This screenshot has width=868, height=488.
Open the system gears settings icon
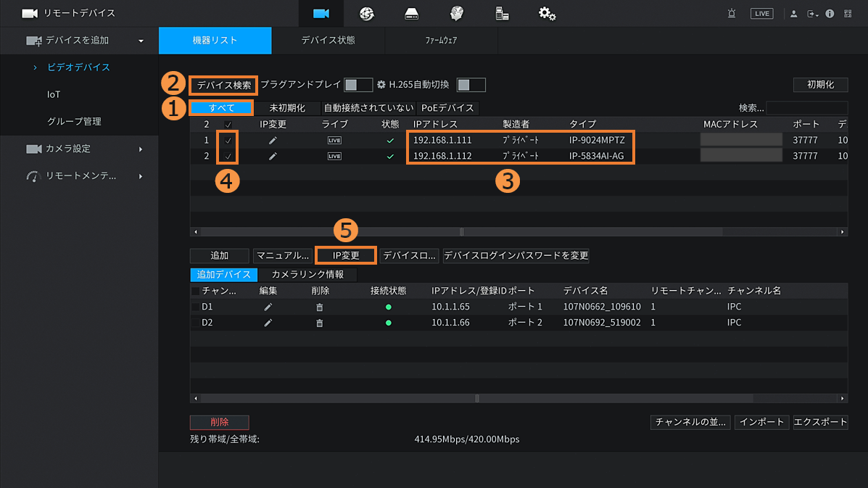point(547,14)
